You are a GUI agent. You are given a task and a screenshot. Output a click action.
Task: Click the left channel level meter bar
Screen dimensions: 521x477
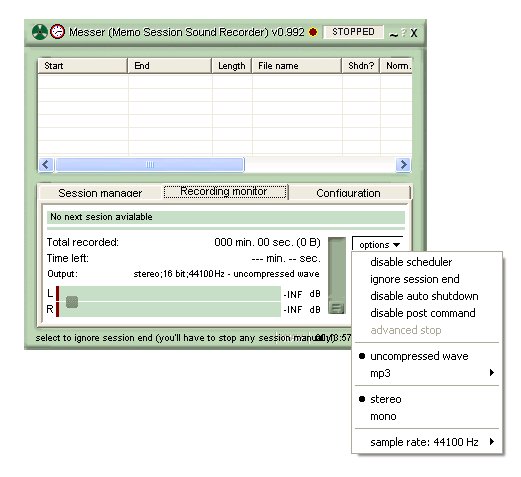click(170, 293)
